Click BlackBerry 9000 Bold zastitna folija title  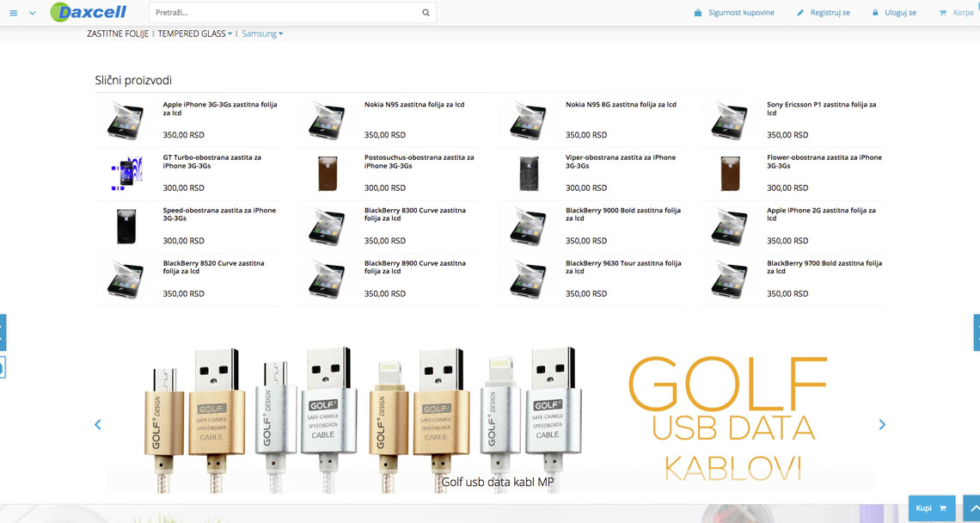tap(623, 214)
